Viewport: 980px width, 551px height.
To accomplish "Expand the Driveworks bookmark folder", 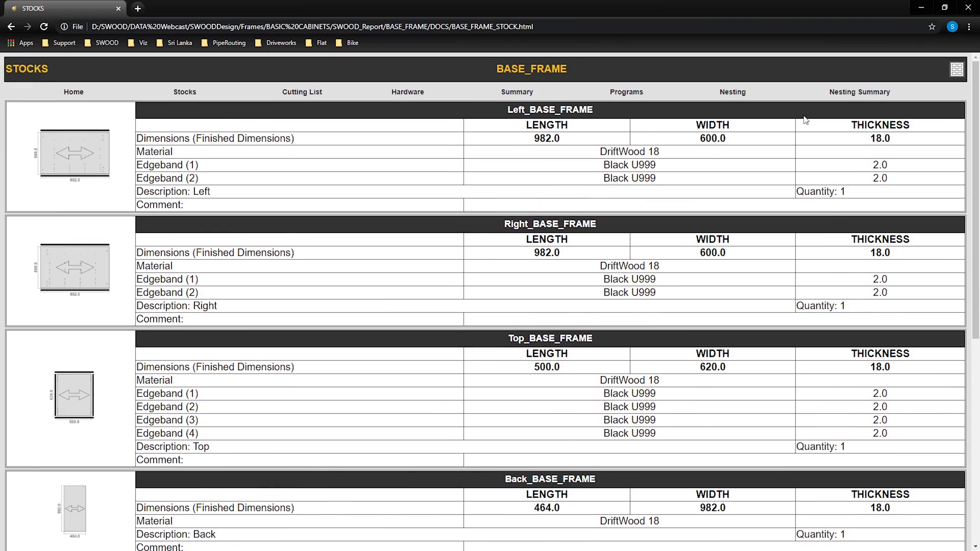I will point(276,43).
